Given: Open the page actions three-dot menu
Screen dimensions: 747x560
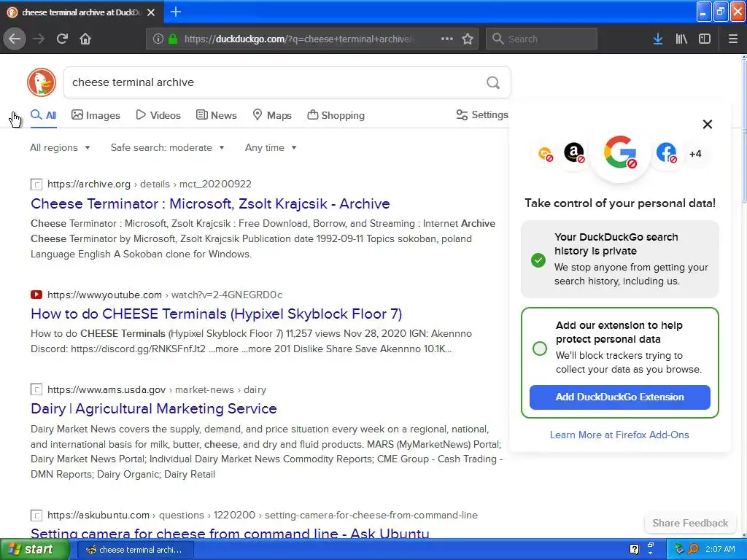Looking at the screenshot, I should point(447,39).
